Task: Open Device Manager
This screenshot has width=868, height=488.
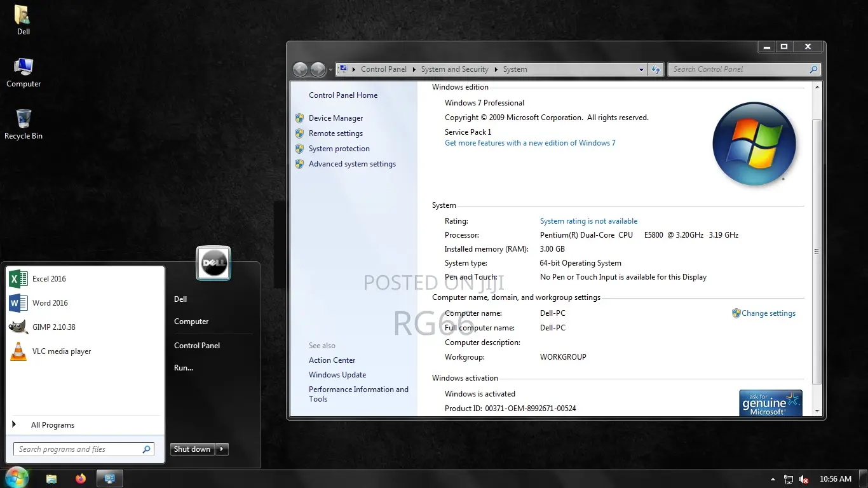Action: pyautogui.click(x=336, y=118)
